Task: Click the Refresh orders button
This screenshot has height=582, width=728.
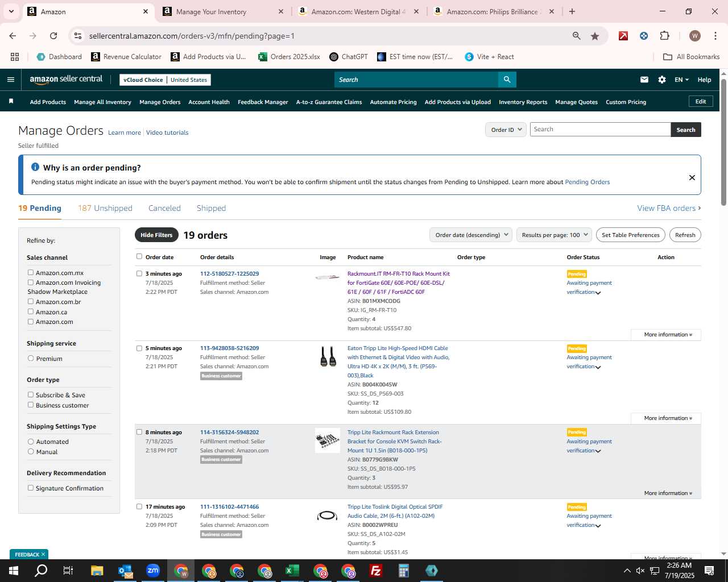Action: coord(685,235)
